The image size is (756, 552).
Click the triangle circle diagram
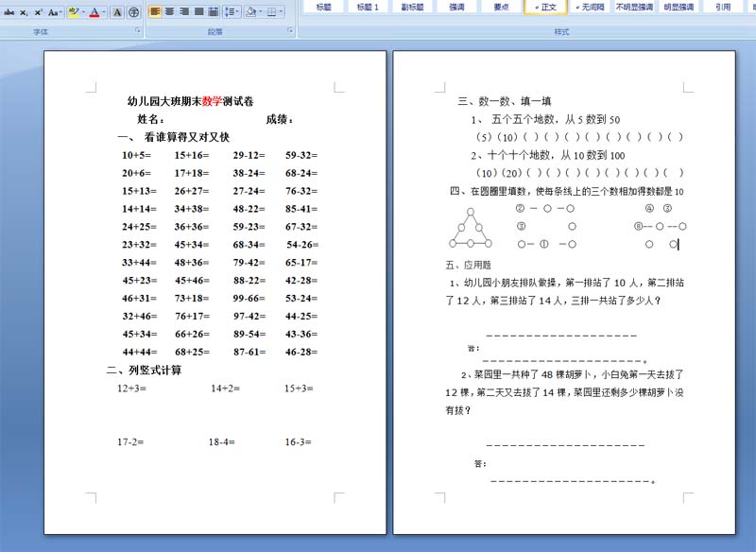tap(470, 228)
